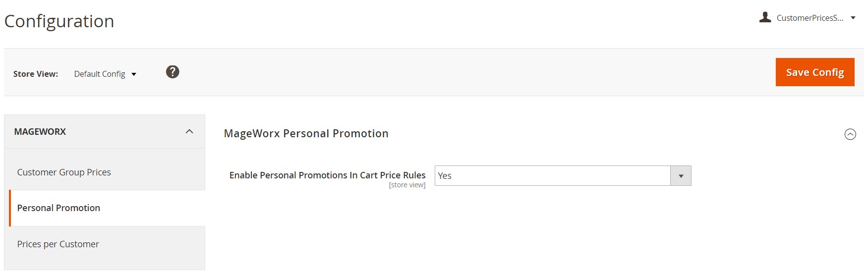Click the user account silhouette icon
The image size is (868, 276).
(x=765, y=18)
